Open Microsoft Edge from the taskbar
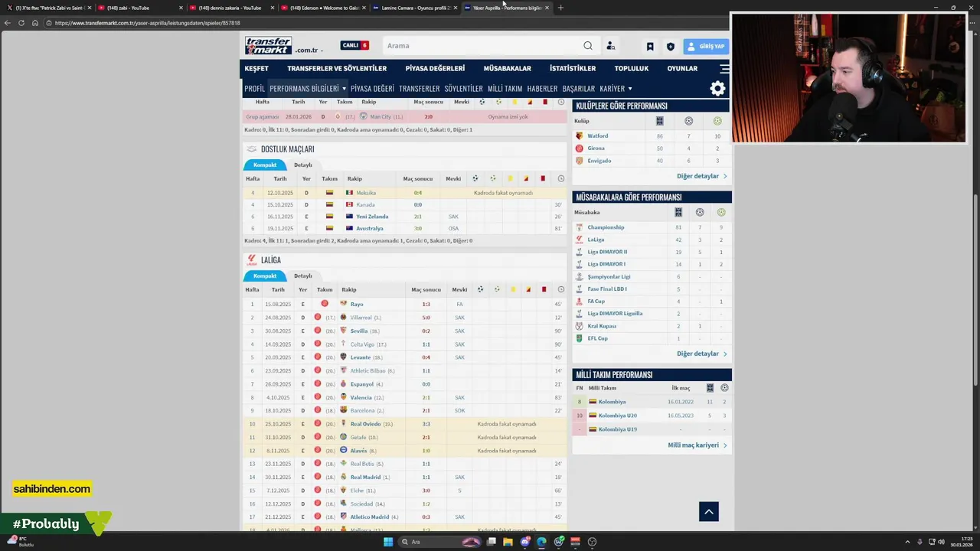Image resolution: width=980 pixels, height=551 pixels. tap(541, 542)
